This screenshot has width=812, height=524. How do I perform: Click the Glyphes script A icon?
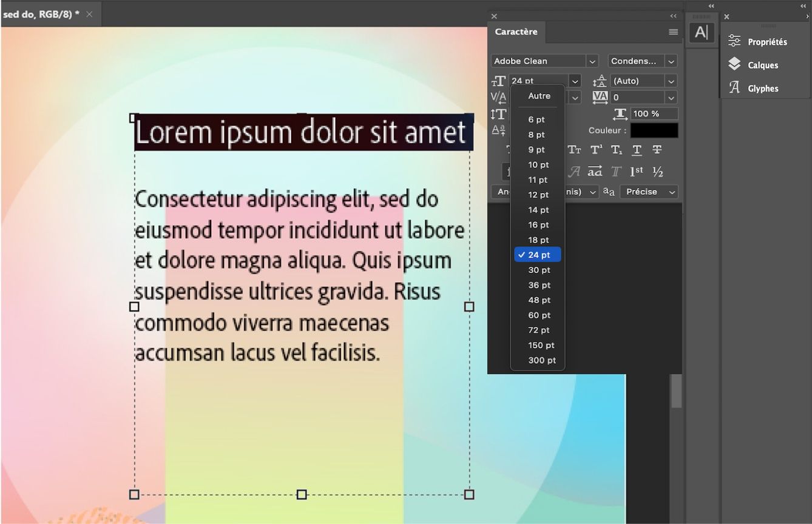click(x=734, y=88)
